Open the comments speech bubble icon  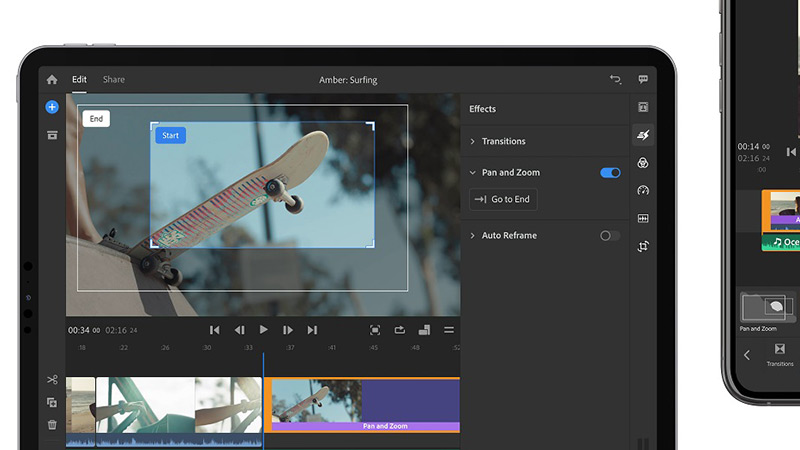click(643, 80)
